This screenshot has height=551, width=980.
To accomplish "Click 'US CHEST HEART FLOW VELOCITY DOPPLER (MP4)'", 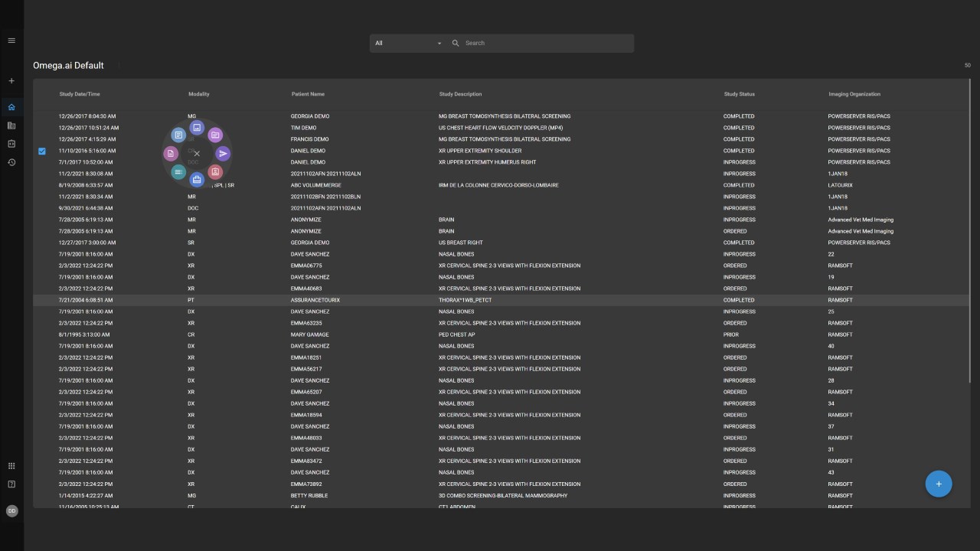I will pyautogui.click(x=501, y=128).
